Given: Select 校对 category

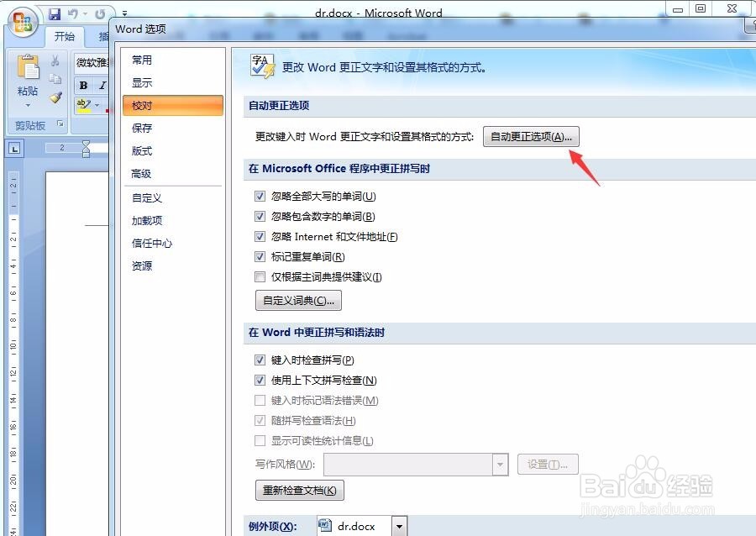Looking at the screenshot, I should 172,105.
